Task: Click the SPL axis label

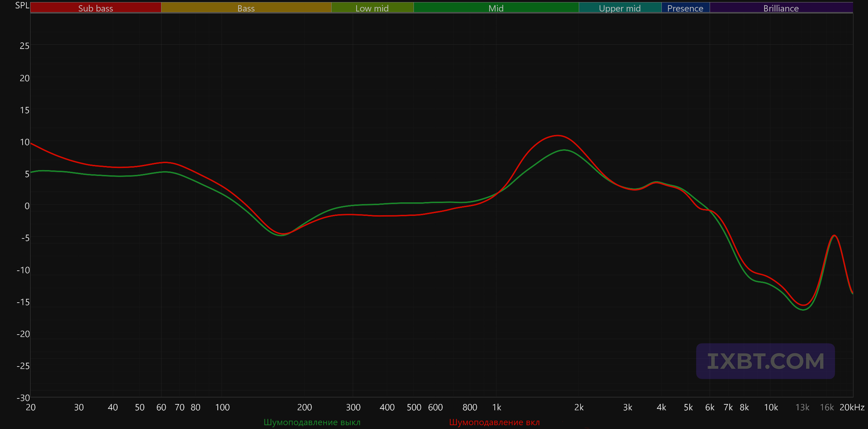Action: tap(22, 5)
